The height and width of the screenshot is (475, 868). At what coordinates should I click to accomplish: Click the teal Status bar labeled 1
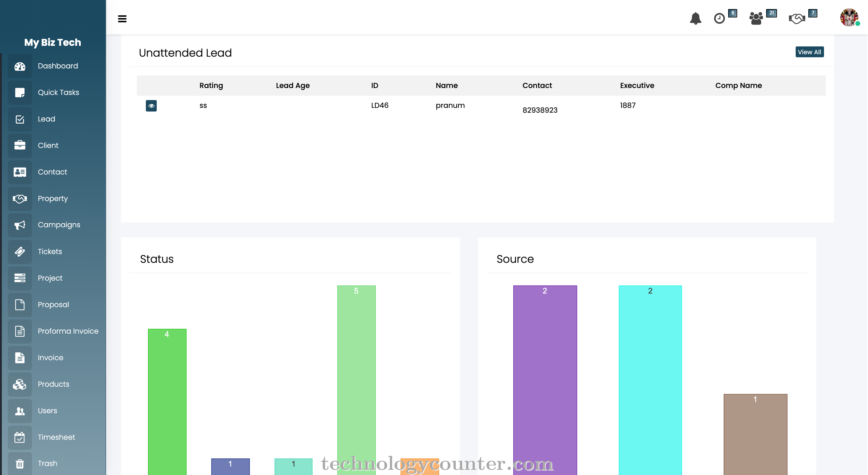[294, 467]
